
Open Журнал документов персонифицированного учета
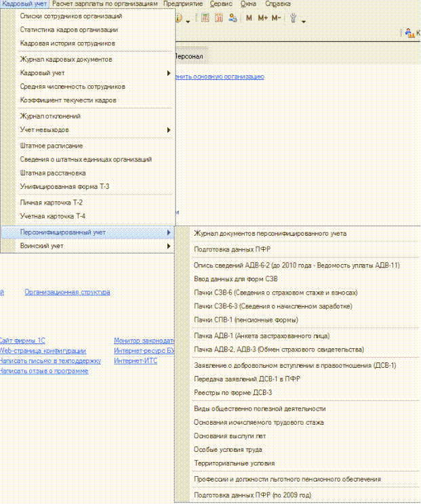click(298, 233)
